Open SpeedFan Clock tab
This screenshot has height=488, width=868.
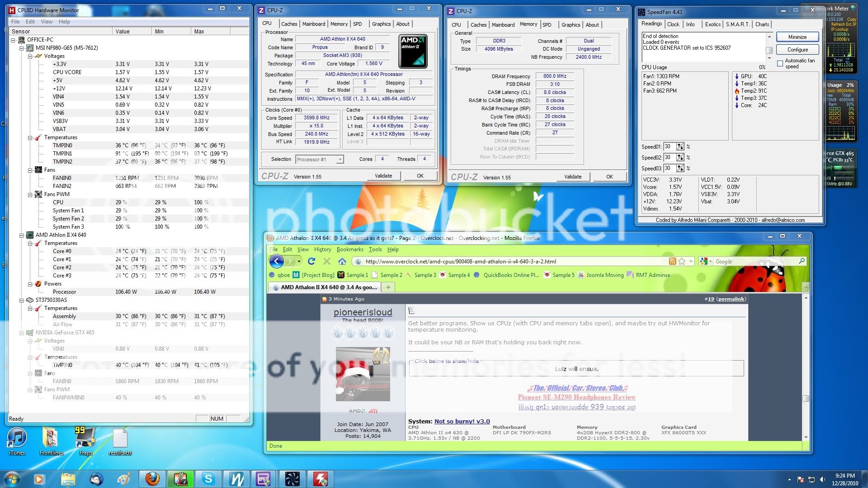pyautogui.click(x=673, y=24)
